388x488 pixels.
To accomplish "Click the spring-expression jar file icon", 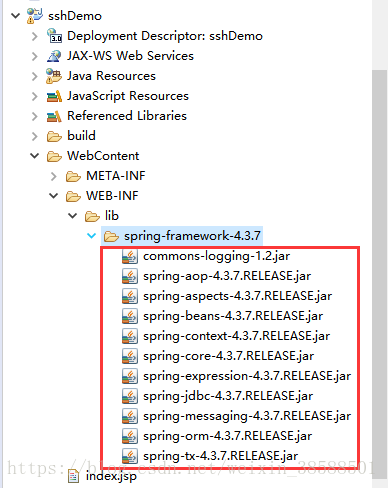I will (130, 376).
